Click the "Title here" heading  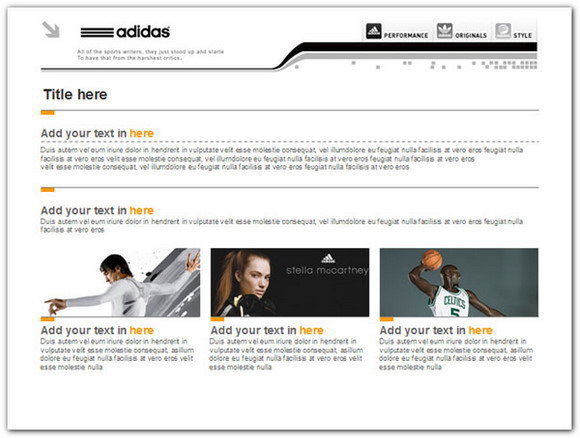point(75,94)
